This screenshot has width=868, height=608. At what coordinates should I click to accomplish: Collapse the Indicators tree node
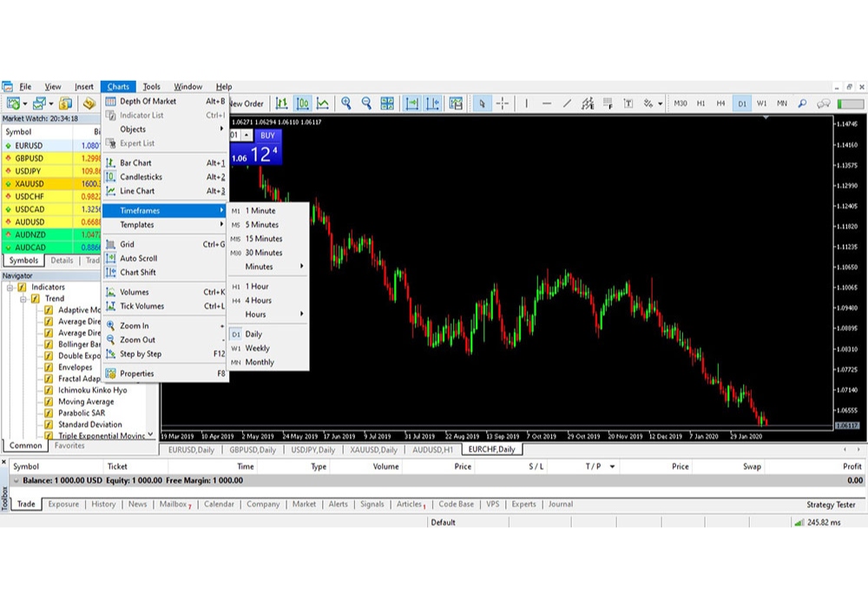pos(10,287)
